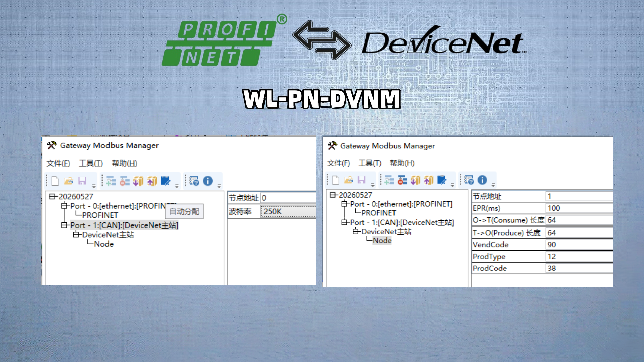The width and height of the screenshot is (644, 362).
Task: Click list help icon in left window toolbar
Action: click(x=194, y=181)
